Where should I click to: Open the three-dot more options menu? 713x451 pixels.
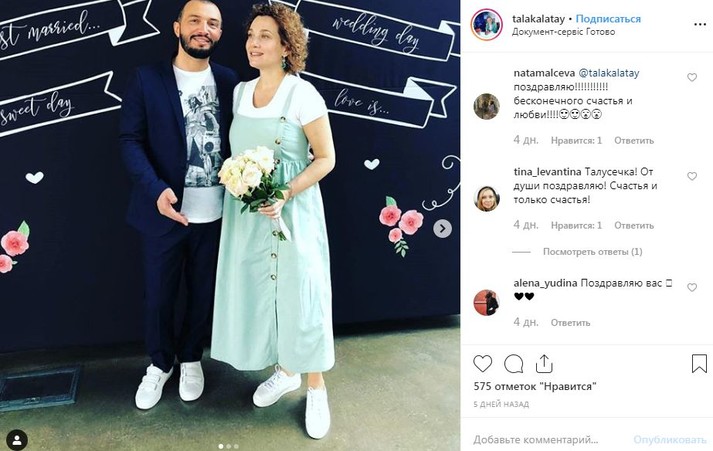(700, 25)
